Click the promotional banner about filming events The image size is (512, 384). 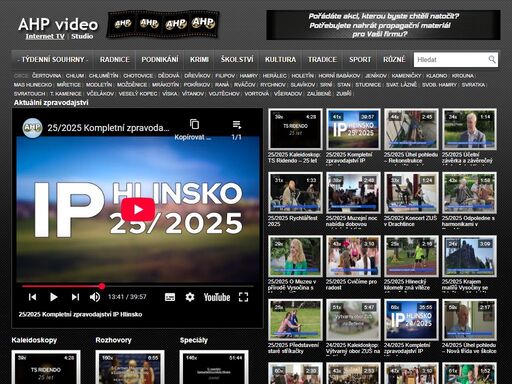tap(383, 25)
